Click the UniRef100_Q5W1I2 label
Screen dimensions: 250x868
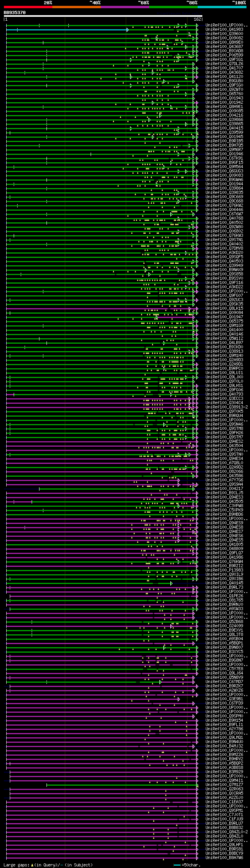click(224, 339)
